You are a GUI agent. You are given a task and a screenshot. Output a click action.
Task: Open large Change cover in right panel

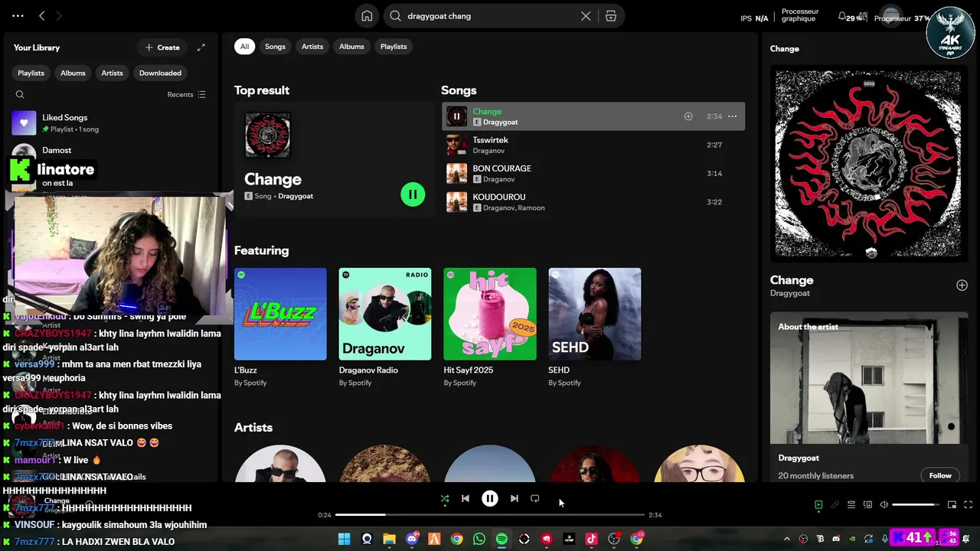click(x=869, y=165)
